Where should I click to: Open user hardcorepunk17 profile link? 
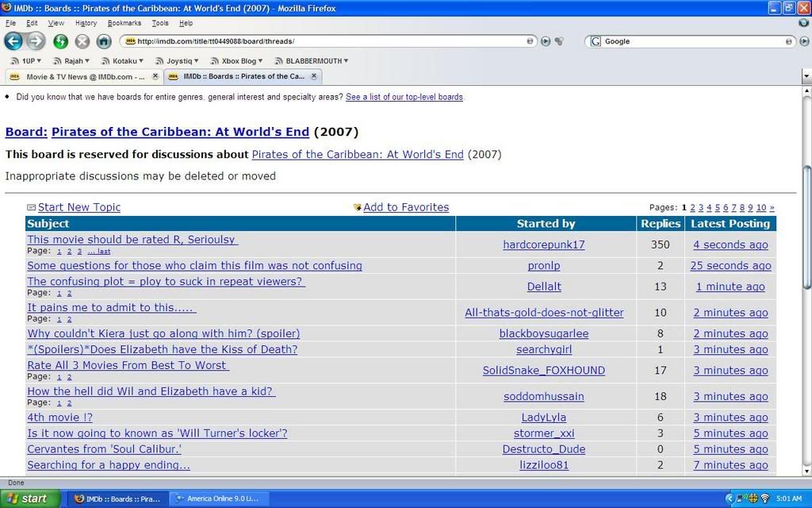(544, 244)
